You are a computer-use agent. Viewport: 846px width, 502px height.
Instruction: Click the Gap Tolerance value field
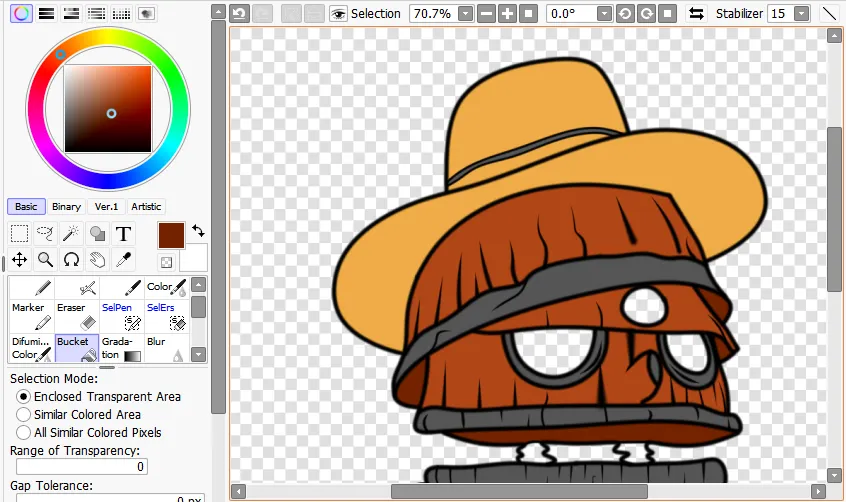(110, 498)
